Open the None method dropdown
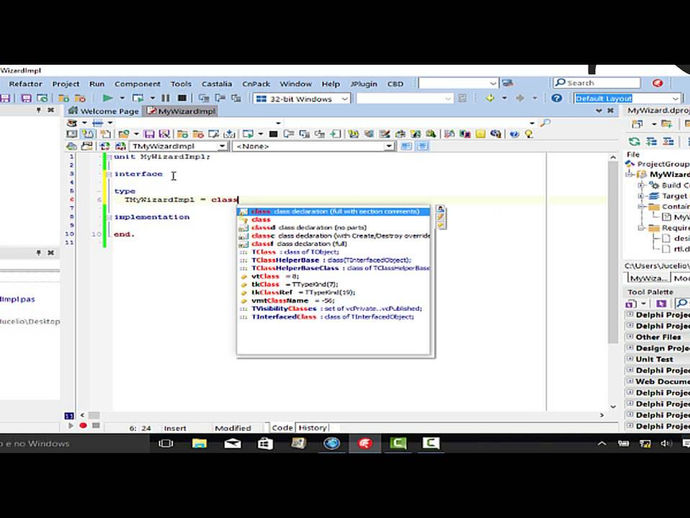690x518 pixels. (389, 146)
